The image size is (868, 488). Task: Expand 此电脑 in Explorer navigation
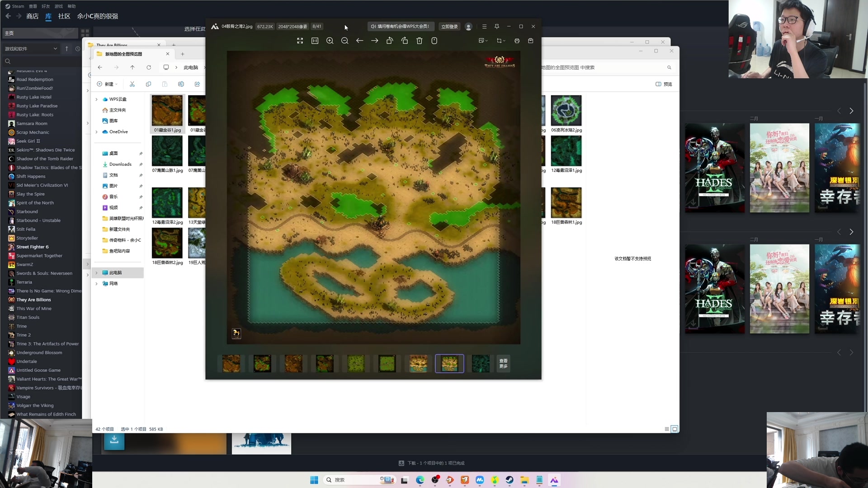click(96, 273)
